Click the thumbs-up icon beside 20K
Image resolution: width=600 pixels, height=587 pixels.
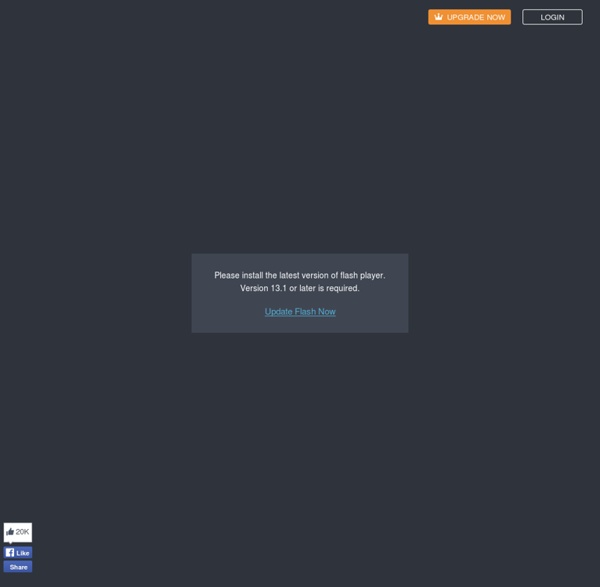10,532
